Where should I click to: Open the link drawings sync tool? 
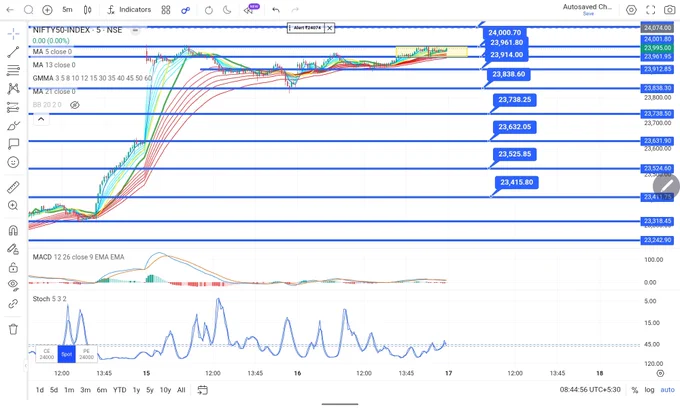[x=13, y=304]
